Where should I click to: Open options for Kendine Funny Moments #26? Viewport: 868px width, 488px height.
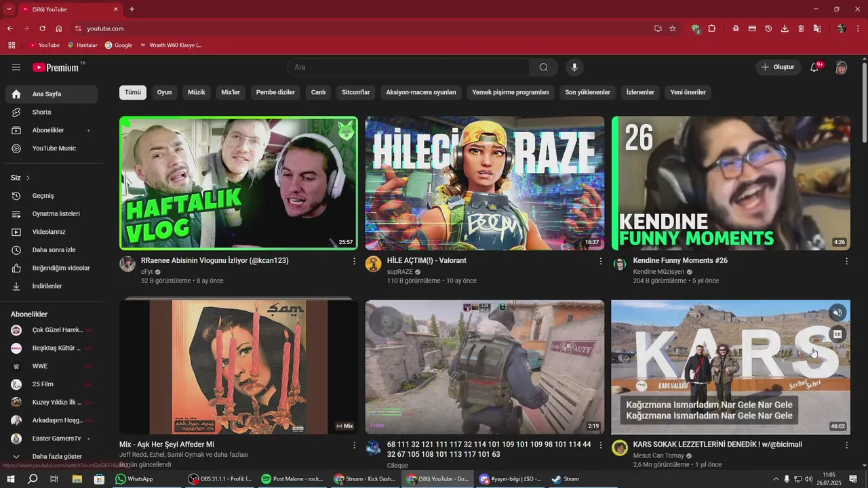coord(846,261)
